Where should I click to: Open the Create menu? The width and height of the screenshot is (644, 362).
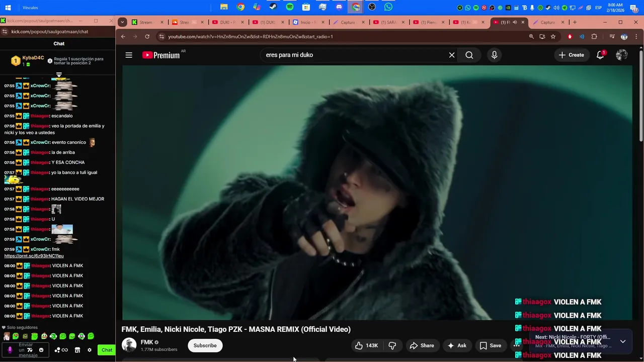click(571, 55)
